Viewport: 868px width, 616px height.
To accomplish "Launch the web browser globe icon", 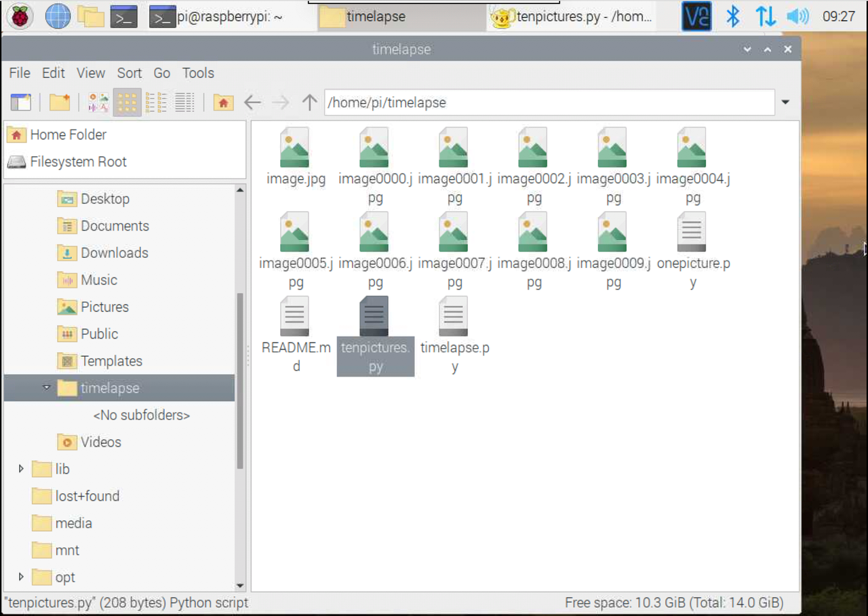I will click(x=58, y=16).
